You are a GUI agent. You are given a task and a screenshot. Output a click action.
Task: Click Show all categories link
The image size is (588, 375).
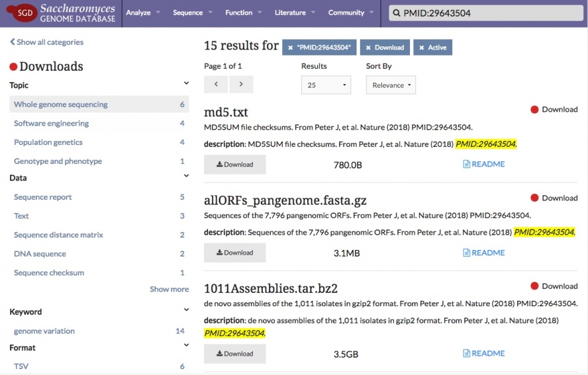click(x=46, y=42)
